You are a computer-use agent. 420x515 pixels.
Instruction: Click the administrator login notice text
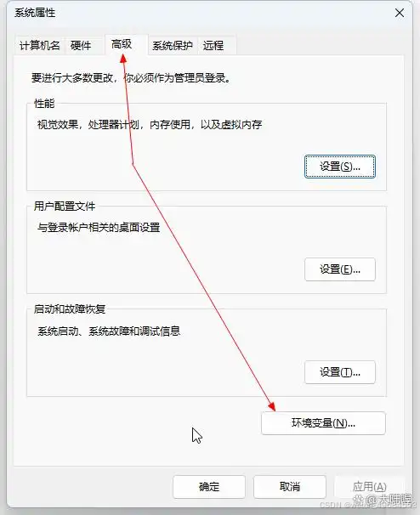[131, 78]
